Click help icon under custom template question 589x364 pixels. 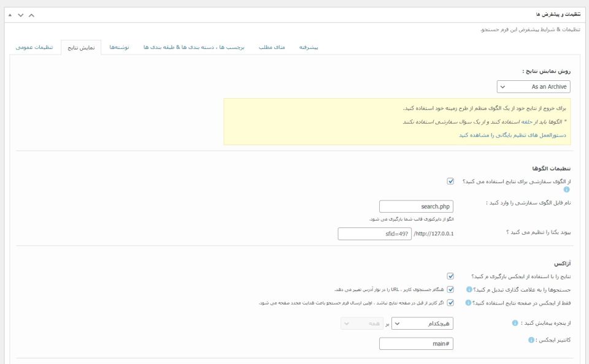click(566, 189)
